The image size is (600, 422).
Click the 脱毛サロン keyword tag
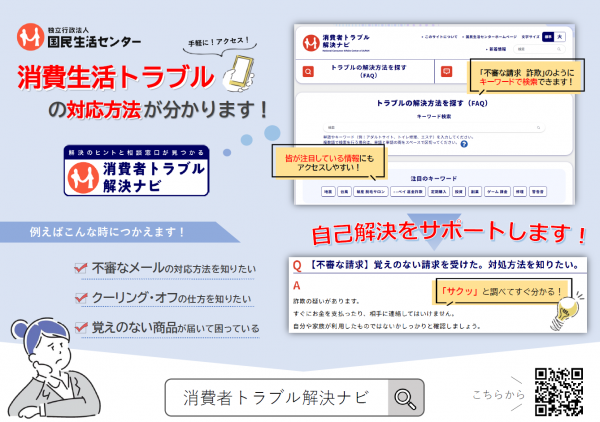[371, 192]
